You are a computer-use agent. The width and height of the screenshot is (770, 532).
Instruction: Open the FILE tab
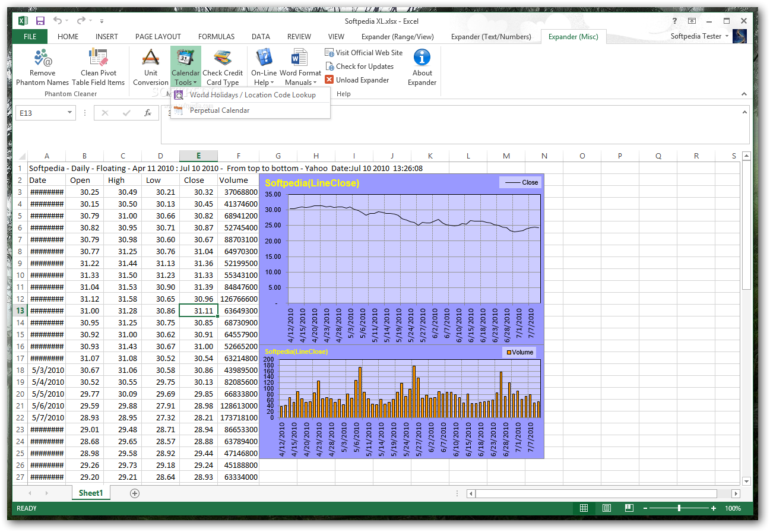point(30,37)
